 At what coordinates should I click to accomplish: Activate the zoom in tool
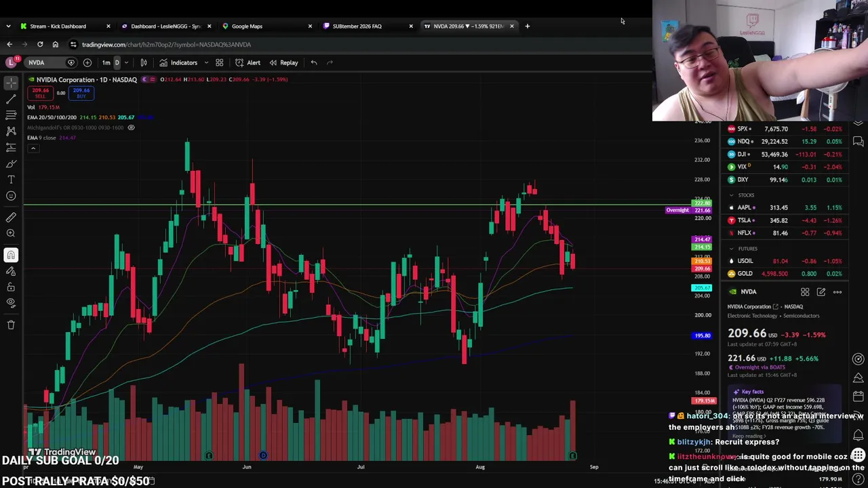pyautogui.click(x=11, y=234)
